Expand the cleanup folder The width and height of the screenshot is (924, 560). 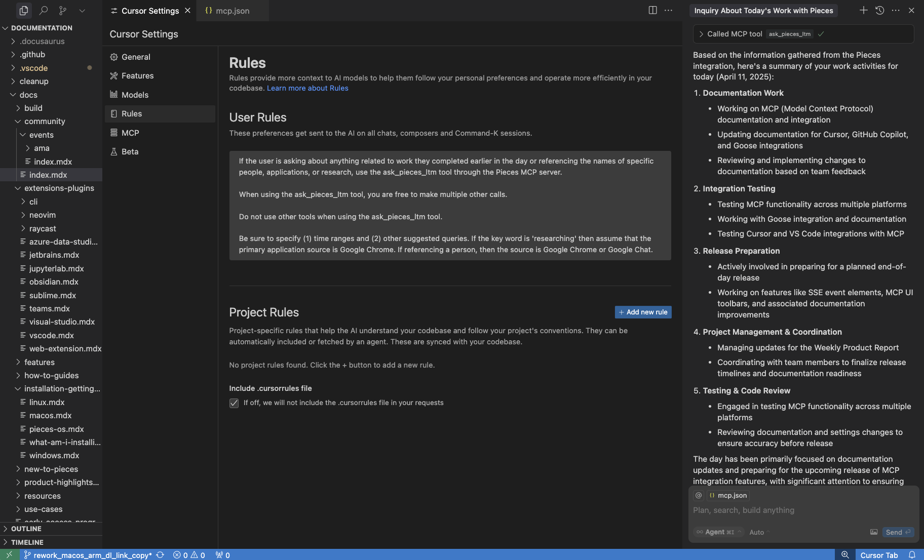(x=51, y=81)
